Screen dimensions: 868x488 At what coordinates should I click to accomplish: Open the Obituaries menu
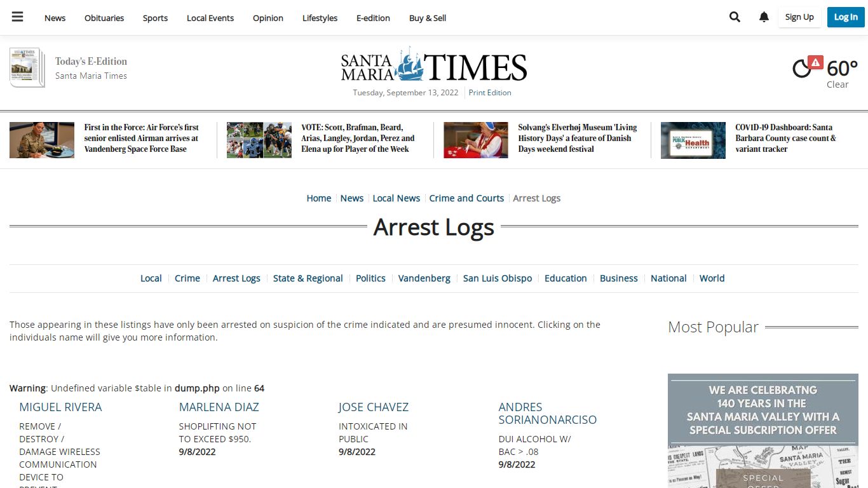click(104, 18)
